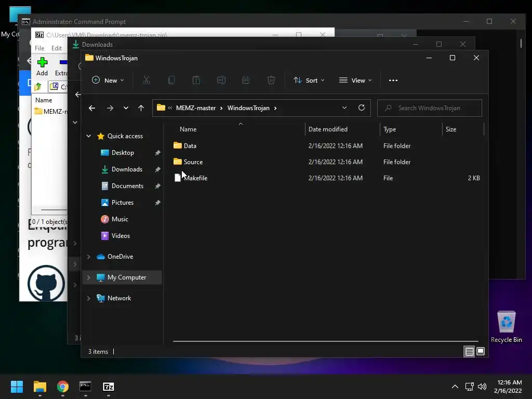Viewport: 532px width, 399px height.
Task: Select MEMZ-master folder in 7-Zip list
Action: 51,111
